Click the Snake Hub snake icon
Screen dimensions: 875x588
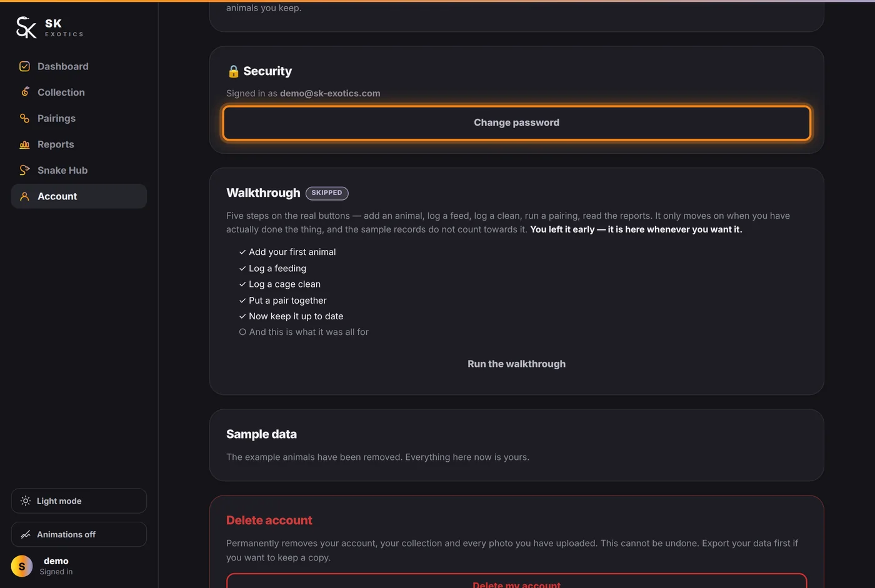[x=24, y=170]
